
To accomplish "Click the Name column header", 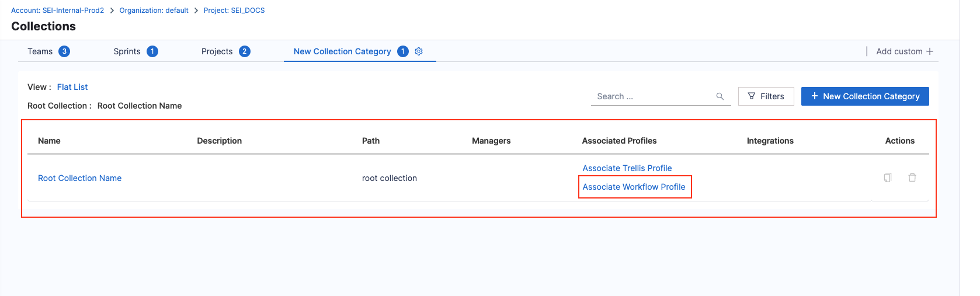I will point(49,141).
